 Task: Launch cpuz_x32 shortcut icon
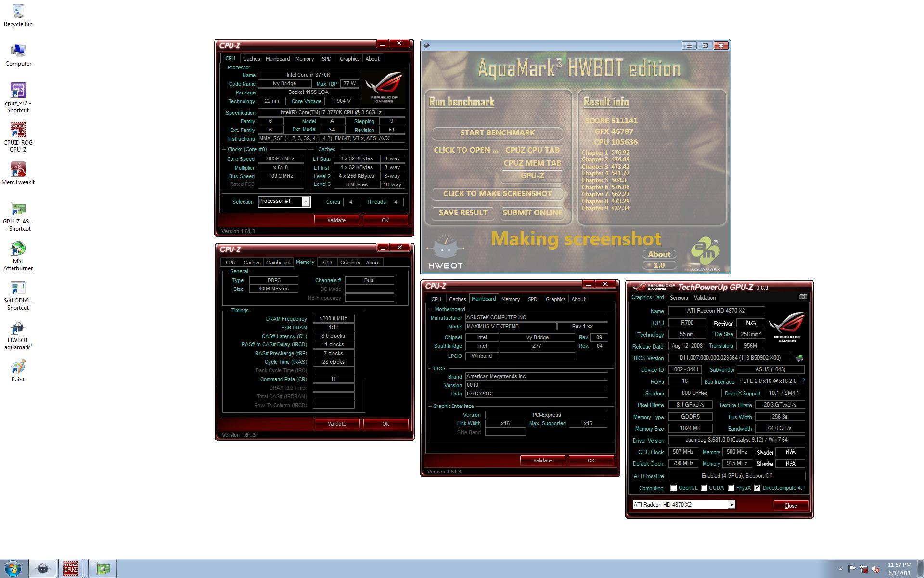point(18,98)
